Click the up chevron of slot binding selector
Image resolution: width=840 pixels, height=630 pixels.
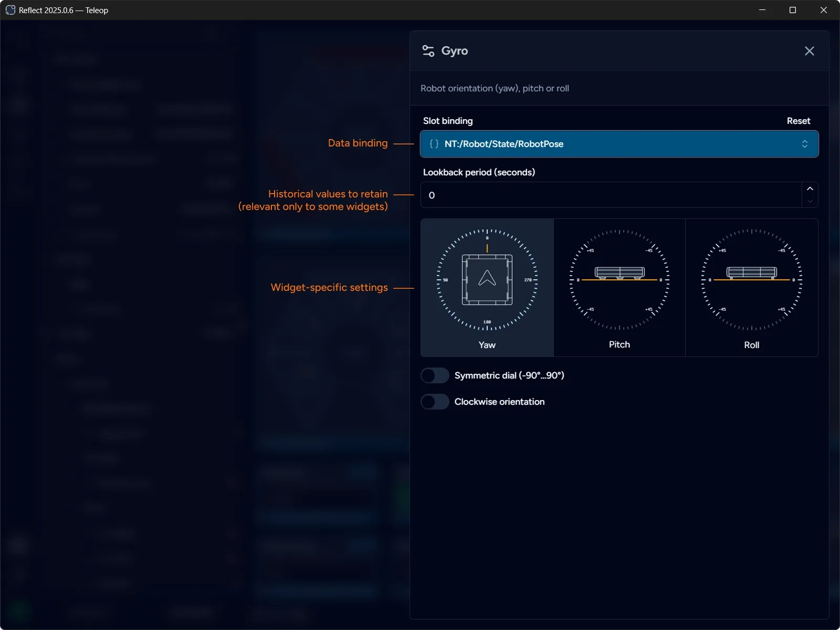805,141
